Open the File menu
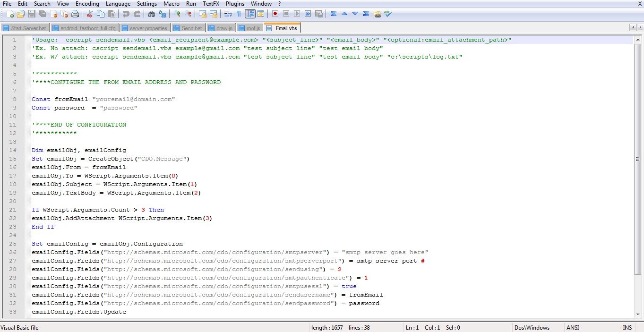The height and width of the screenshot is (332, 644). click(x=7, y=4)
